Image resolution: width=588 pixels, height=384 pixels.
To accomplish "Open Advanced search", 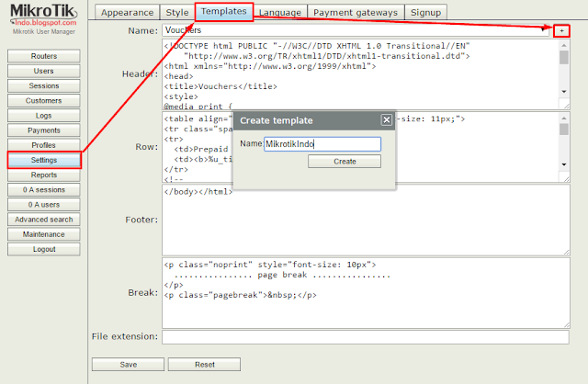I will click(44, 220).
